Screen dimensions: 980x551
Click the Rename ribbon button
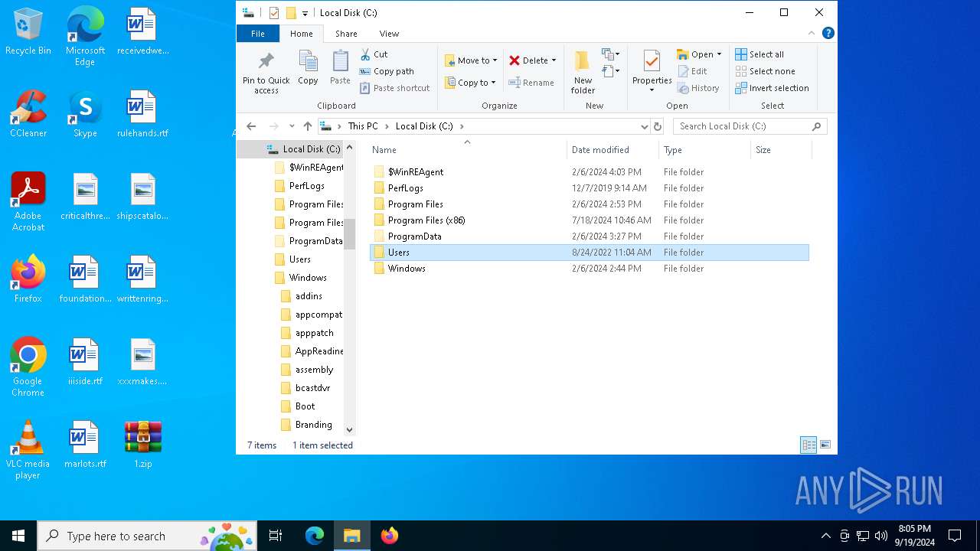click(x=531, y=83)
